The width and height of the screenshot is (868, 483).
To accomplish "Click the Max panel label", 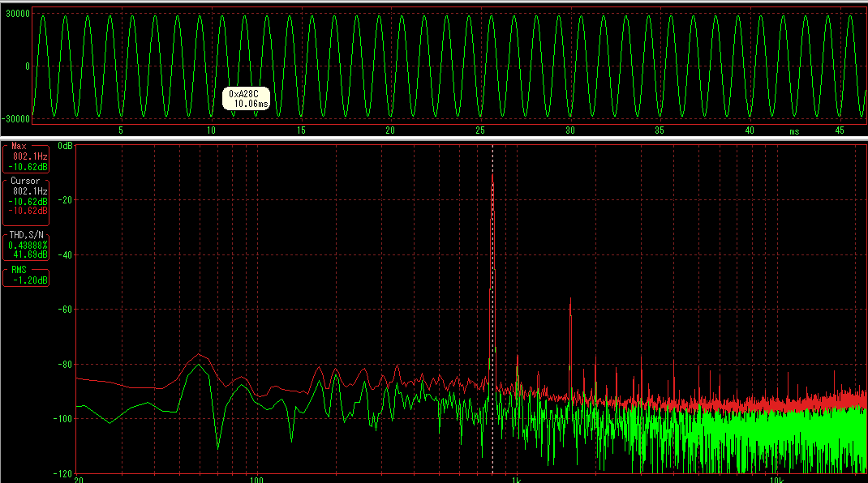I will coord(19,146).
